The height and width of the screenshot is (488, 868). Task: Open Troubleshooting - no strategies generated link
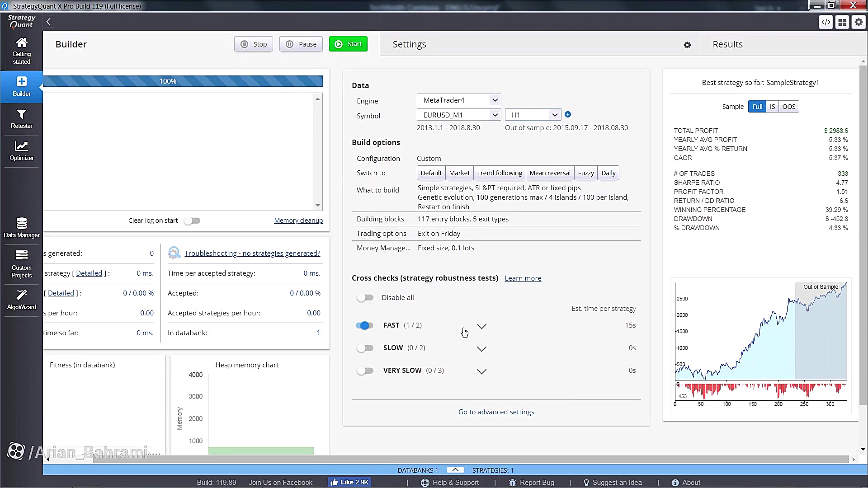[x=252, y=253]
